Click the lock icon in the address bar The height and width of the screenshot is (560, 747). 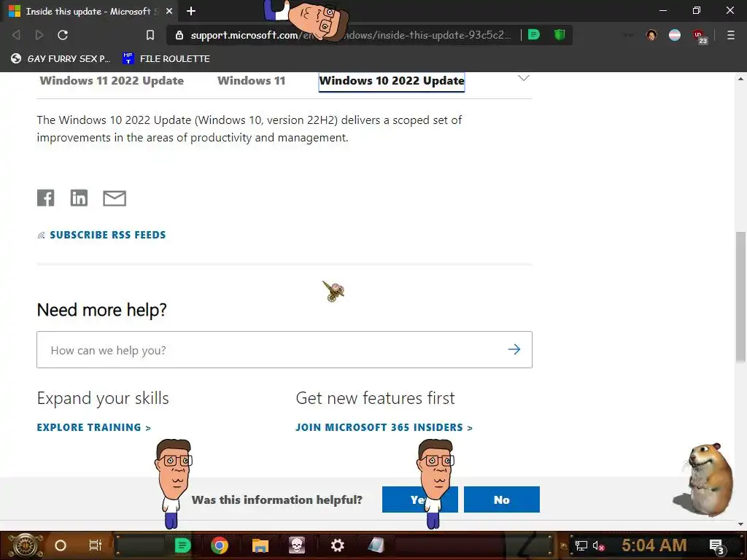179,35
